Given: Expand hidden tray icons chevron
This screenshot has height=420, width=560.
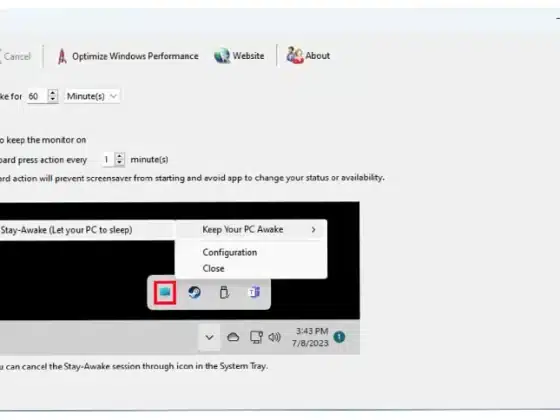Looking at the screenshot, I should click(210, 337).
